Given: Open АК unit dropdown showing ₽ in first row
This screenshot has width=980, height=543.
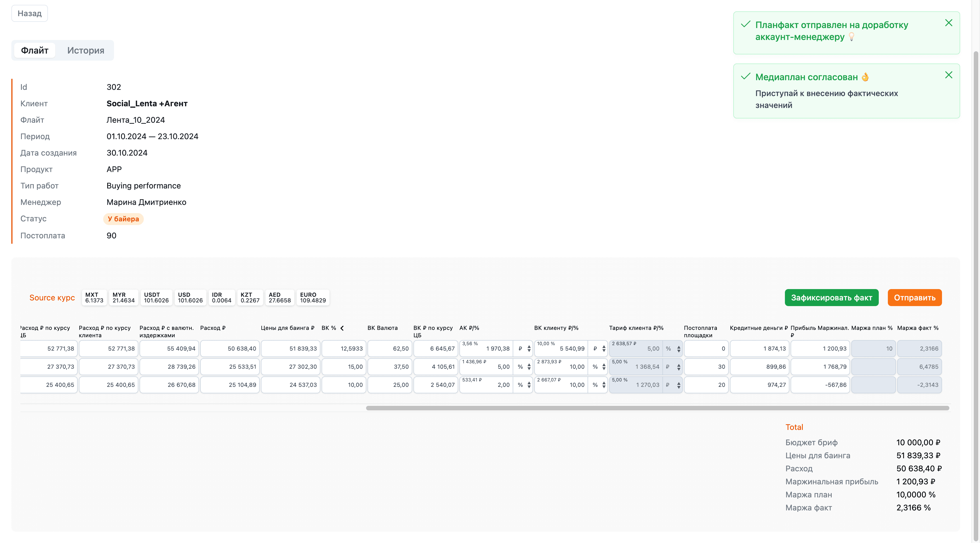Looking at the screenshot, I should point(523,349).
